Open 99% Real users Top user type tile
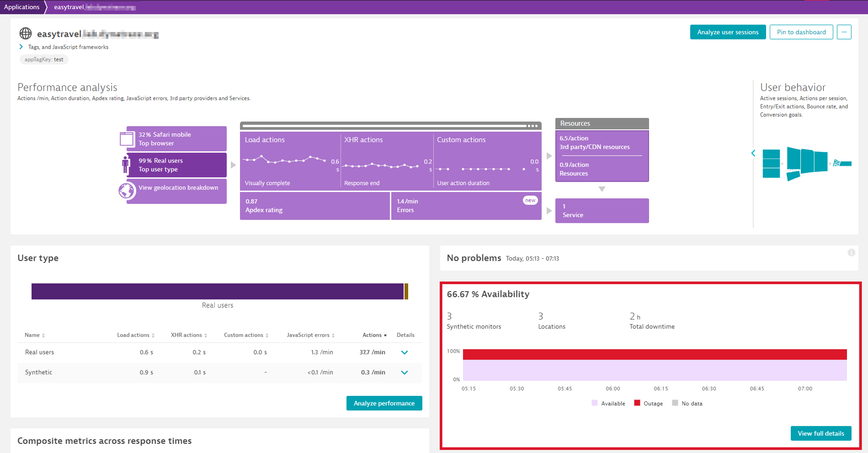The height and width of the screenshot is (453, 868). click(x=176, y=165)
